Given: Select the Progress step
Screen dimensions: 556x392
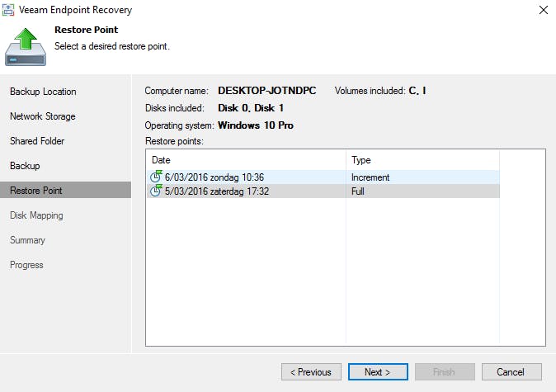Looking at the screenshot, I should [26, 265].
